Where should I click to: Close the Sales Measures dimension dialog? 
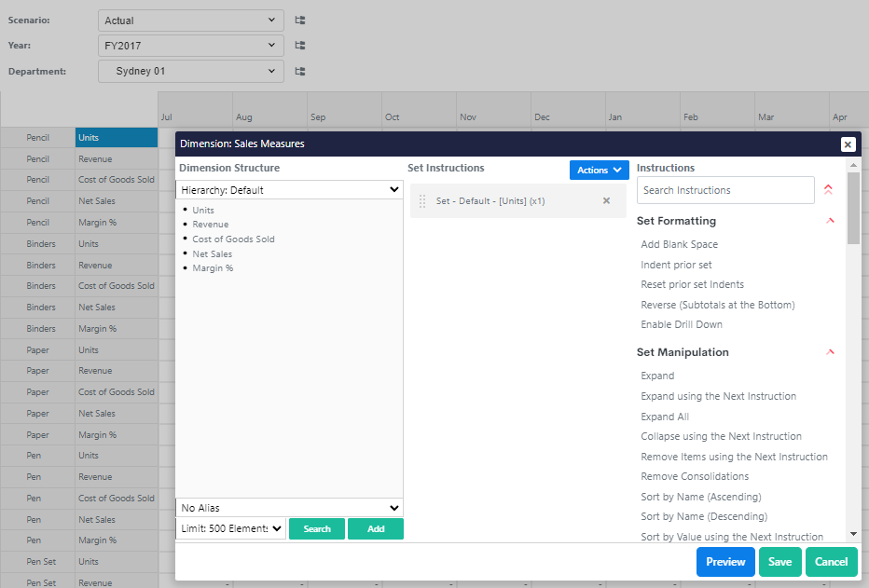click(848, 144)
